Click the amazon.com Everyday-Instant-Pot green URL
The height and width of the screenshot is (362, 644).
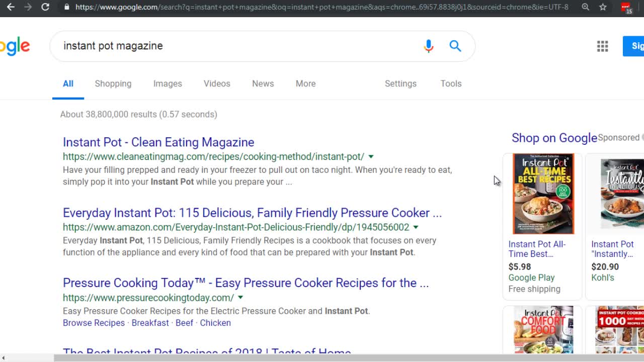pos(236,227)
